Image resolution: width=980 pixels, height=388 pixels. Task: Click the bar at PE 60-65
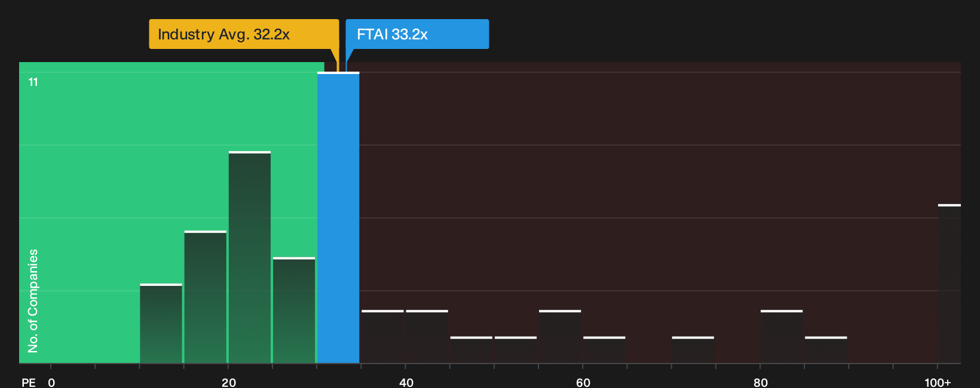pos(604,350)
